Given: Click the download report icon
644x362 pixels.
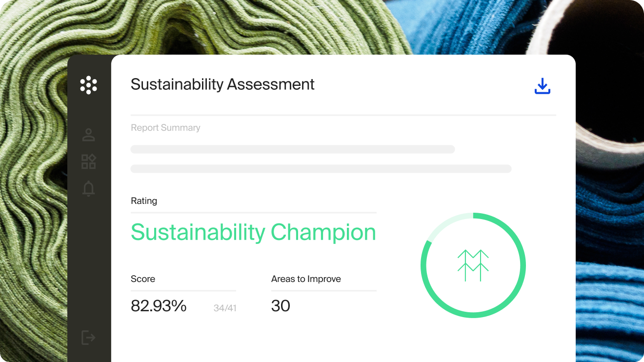Looking at the screenshot, I should point(542,86).
